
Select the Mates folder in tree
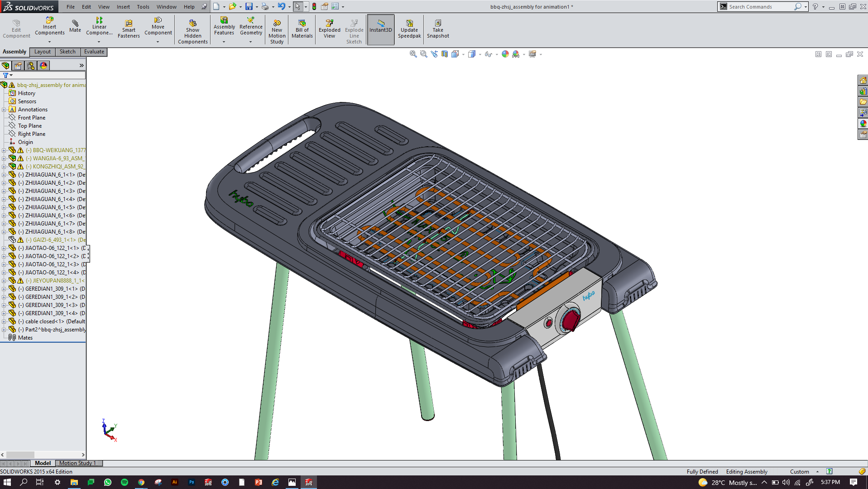click(25, 338)
